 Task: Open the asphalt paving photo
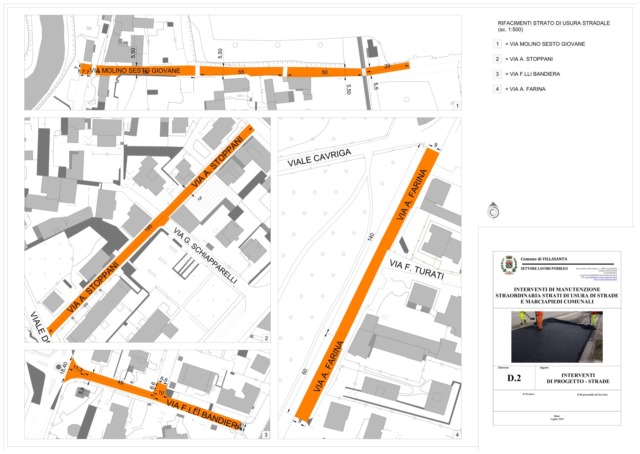[558, 336]
